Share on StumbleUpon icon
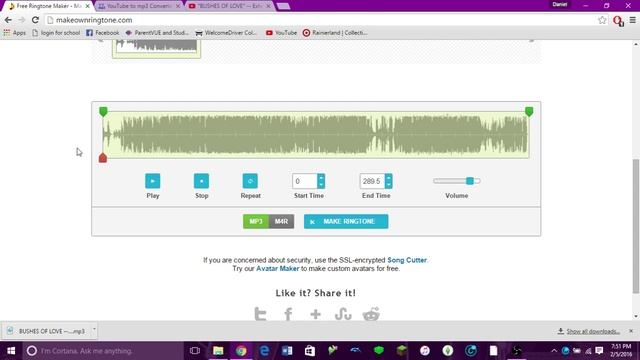 click(343, 314)
